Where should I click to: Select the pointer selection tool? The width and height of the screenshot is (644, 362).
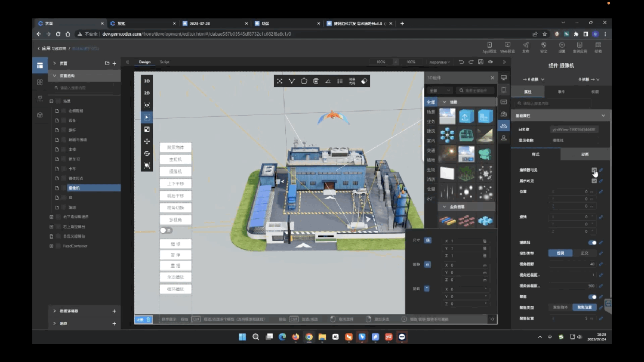click(147, 117)
